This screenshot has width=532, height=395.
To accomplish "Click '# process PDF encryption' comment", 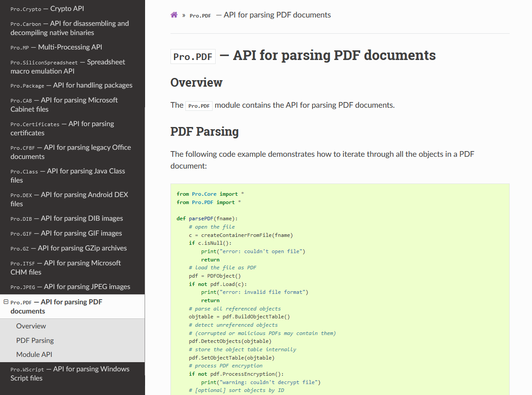I will pyautogui.click(x=226, y=366).
